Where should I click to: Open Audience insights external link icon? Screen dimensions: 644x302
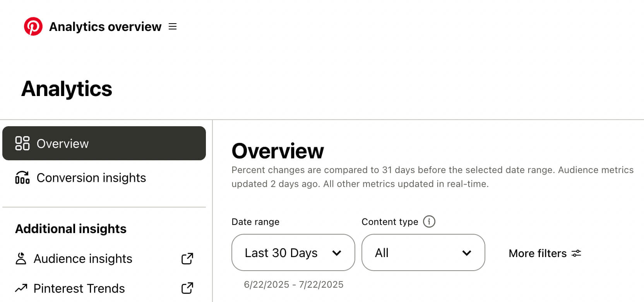[x=187, y=259]
